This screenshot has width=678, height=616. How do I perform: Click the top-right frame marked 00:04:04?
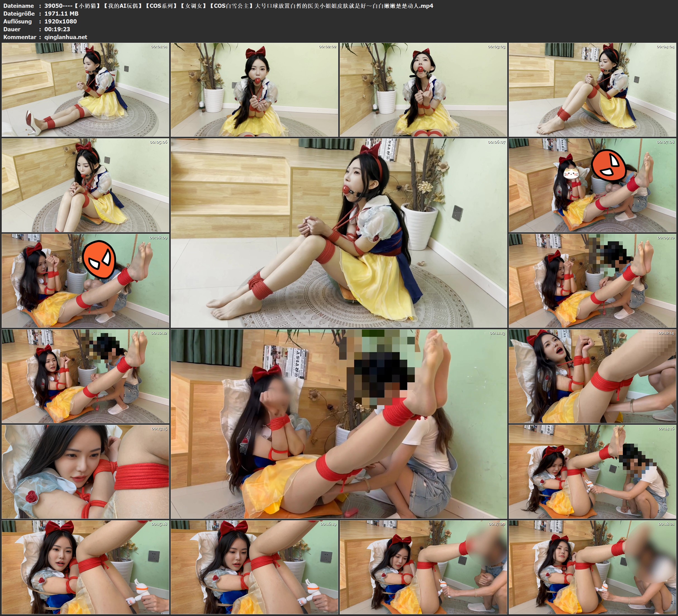592,89
